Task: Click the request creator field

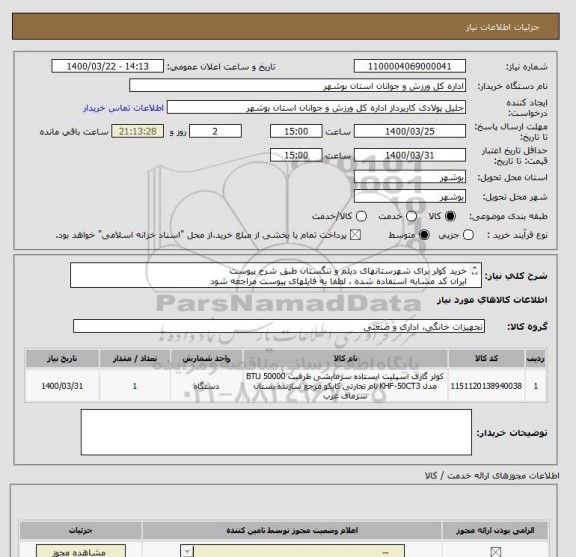Action: pos(316,107)
